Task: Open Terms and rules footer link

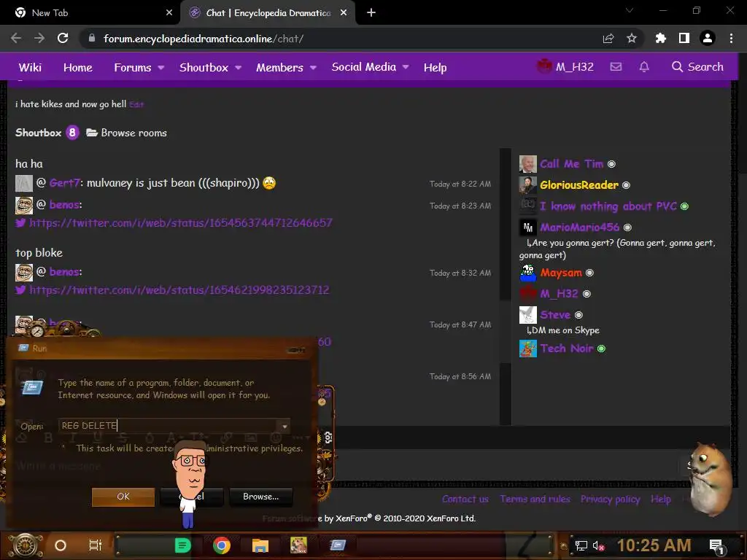Action: coord(535,499)
